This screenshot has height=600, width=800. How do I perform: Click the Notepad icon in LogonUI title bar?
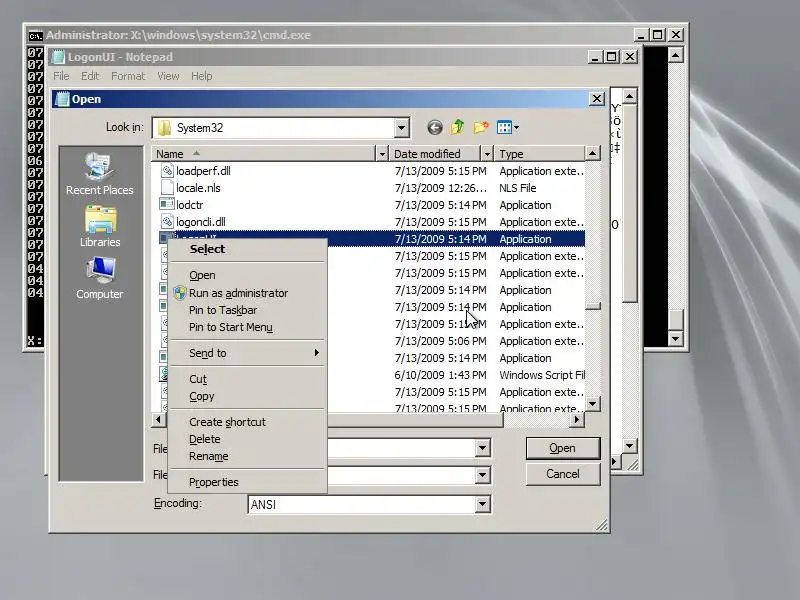[x=59, y=57]
